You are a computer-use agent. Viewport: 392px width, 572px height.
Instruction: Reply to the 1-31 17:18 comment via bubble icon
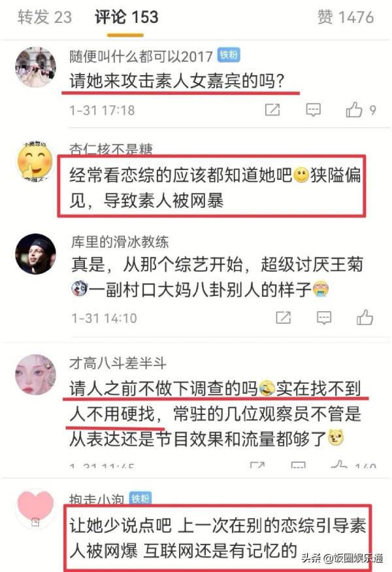(313, 109)
